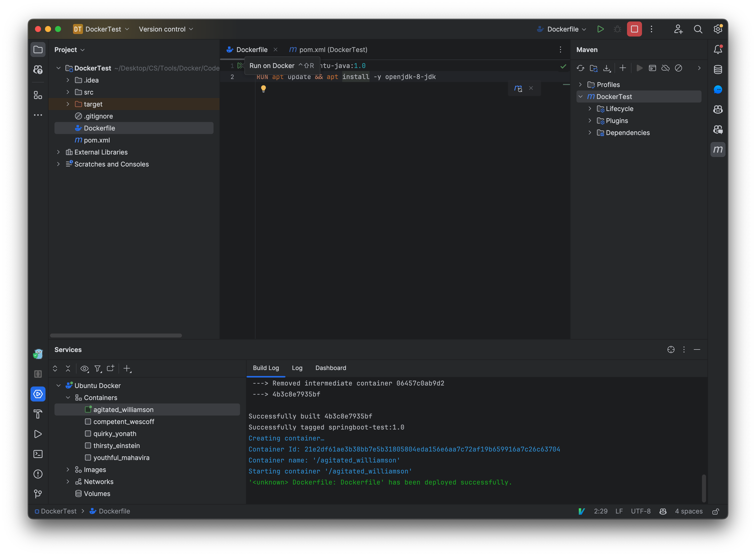Screen dimensions: 756x556
Task: Open the Services filter icon
Action: [97, 369]
